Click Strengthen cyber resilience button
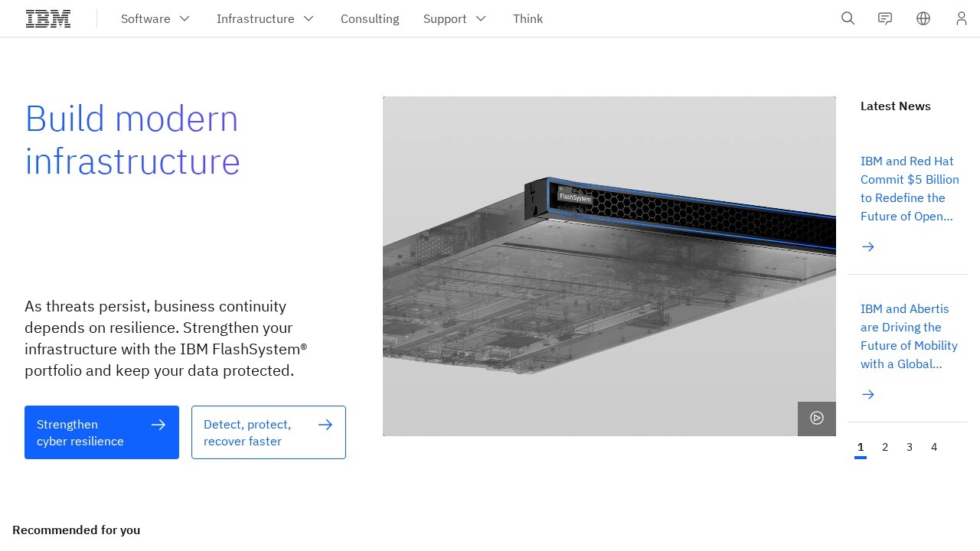Image resolution: width=980 pixels, height=551 pixels. pyautogui.click(x=102, y=432)
